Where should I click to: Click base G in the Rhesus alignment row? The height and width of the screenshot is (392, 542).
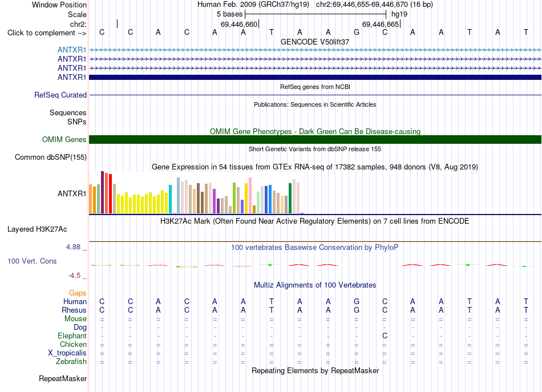point(357,310)
